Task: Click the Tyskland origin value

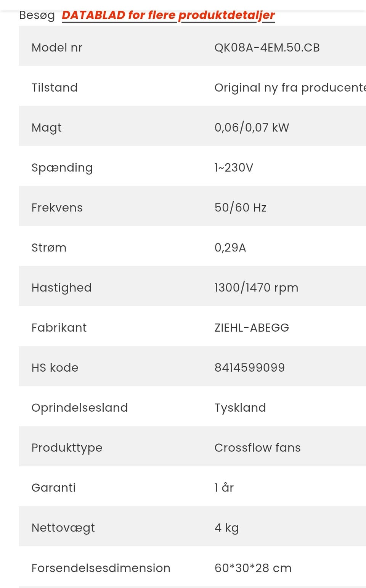Action: 240,408
